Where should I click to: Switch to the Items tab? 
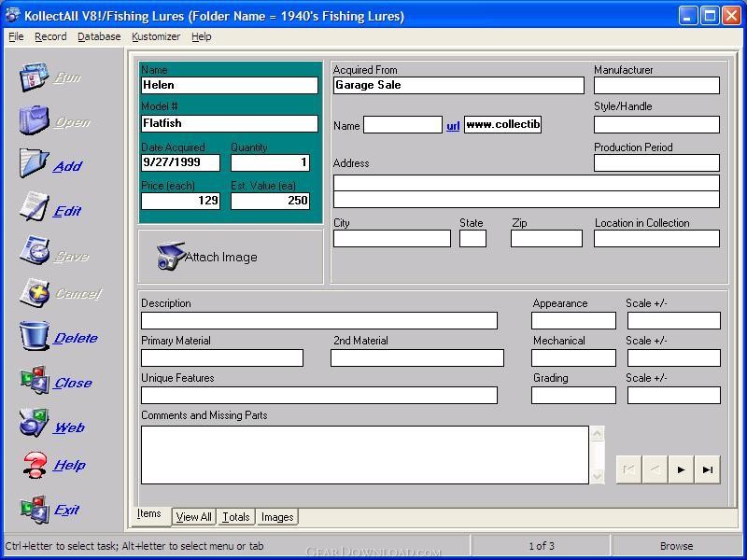point(149,514)
